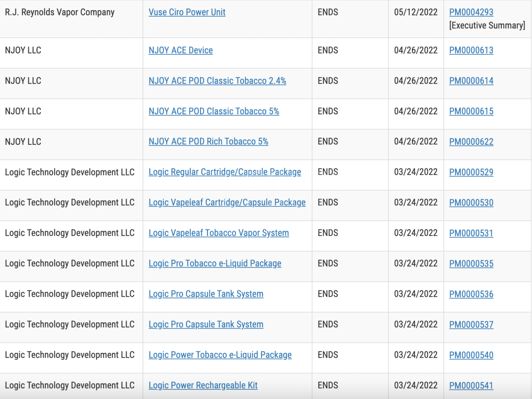The image size is (532, 399).
Task: Open the Logic Vapeleaf Cartridge/Capsule Package link
Action: (x=227, y=203)
